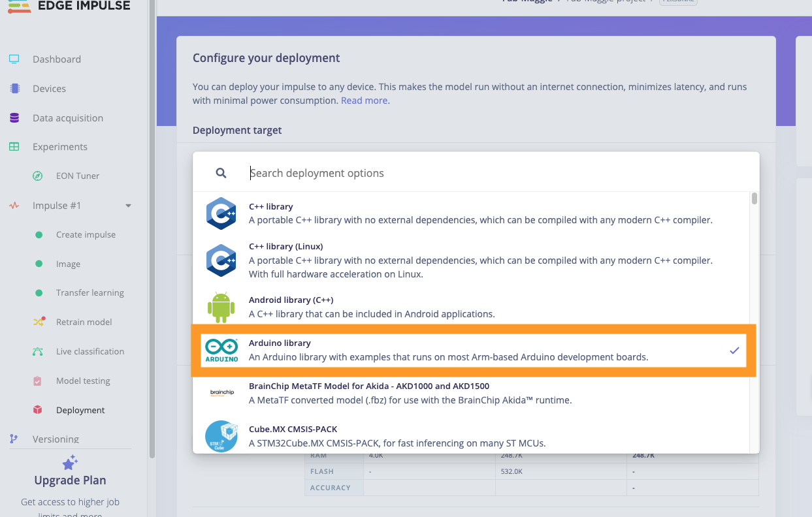
Task: Click the Experiments grid icon
Action: 14,147
